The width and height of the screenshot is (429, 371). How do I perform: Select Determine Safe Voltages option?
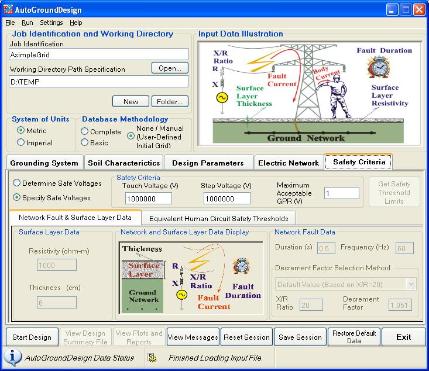[17, 183]
